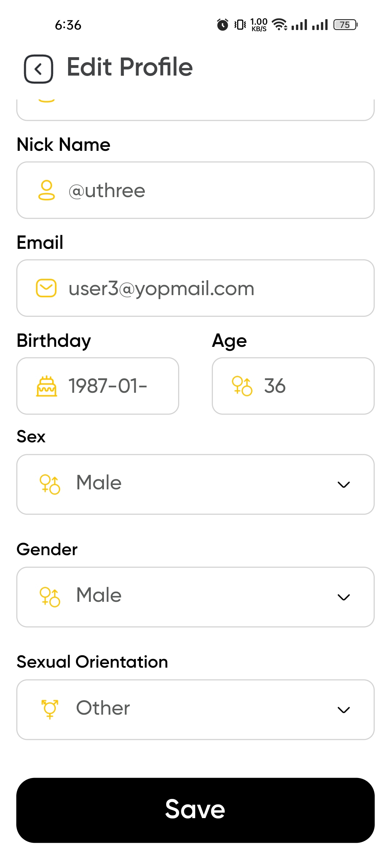The width and height of the screenshot is (391, 868).
Task: Tap the icon in the Gender field
Action: pos(50,597)
